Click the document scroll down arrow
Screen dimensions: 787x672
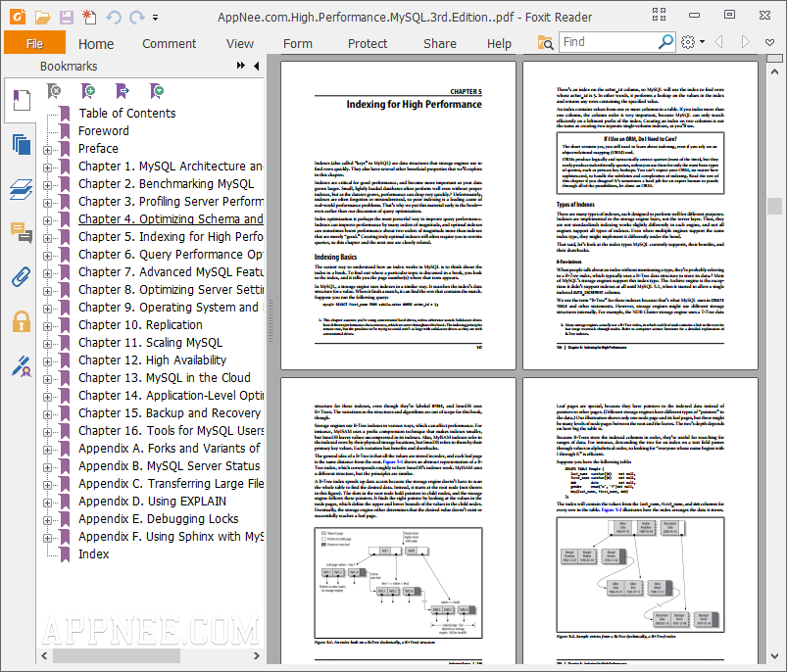(774, 656)
